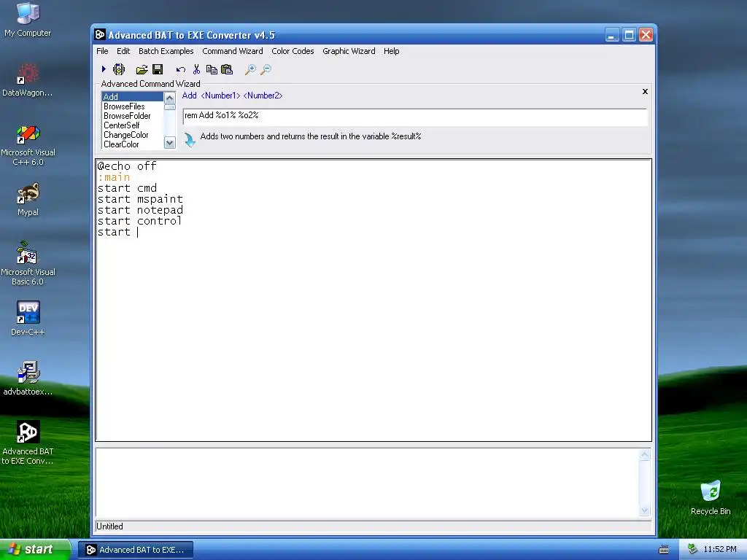Cut selection with the scissors icon
The image size is (747, 560).
[x=196, y=69]
